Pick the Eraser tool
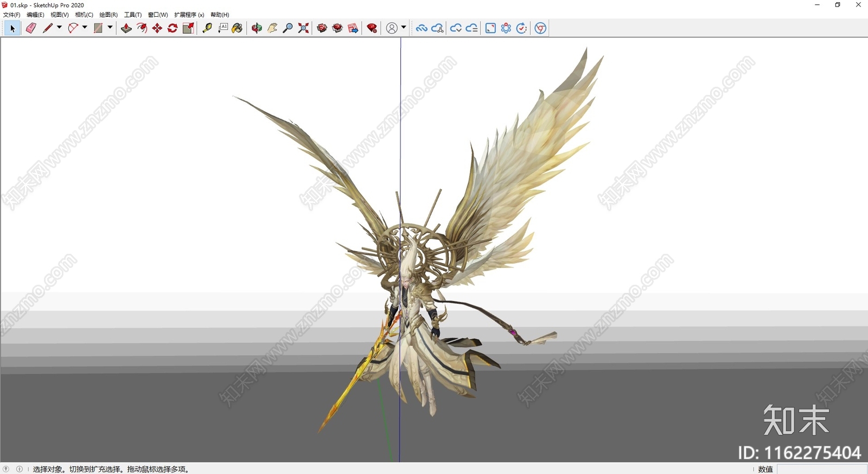This screenshot has height=474, width=868. (31, 28)
